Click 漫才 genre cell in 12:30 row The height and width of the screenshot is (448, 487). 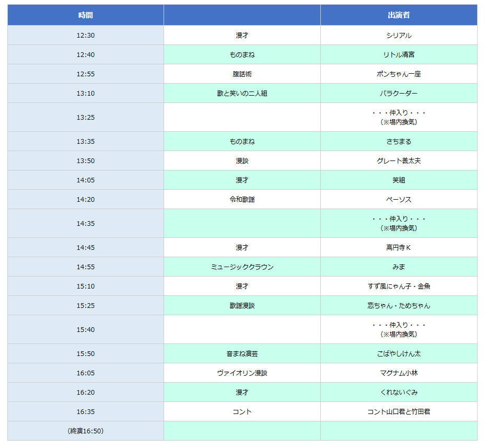pyautogui.click(x=242, y=35)
